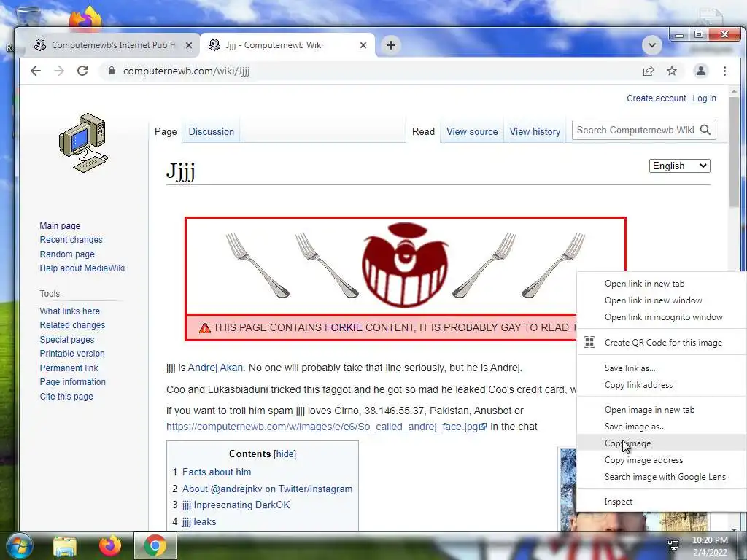
Task: Click the scrollbar down arrow
Action: [x=734, y=529]
